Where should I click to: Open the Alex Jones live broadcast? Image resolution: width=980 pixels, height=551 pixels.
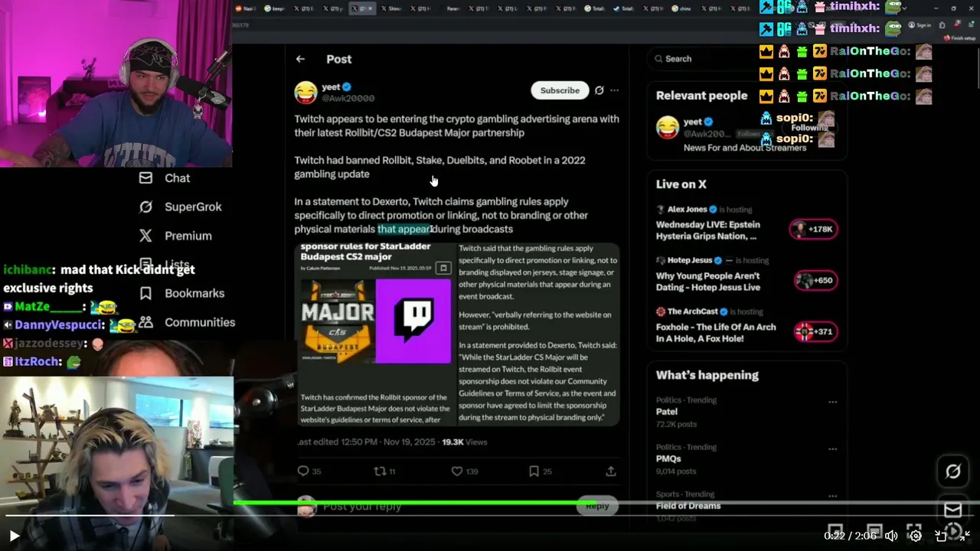708,230
